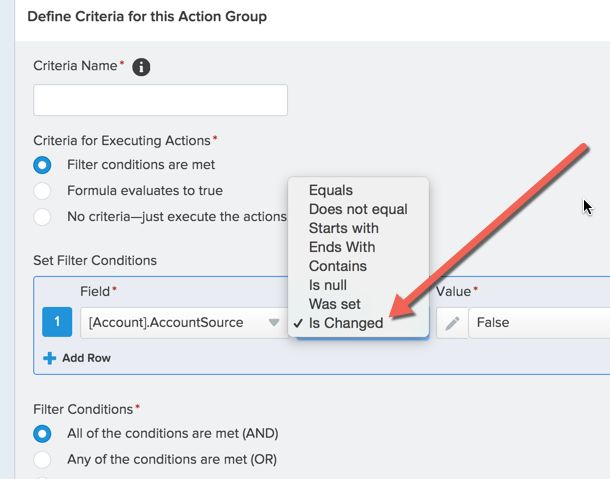Click the pencil icon beside Value
Viewport: 610px width, 479px height.
coord(452,323)
